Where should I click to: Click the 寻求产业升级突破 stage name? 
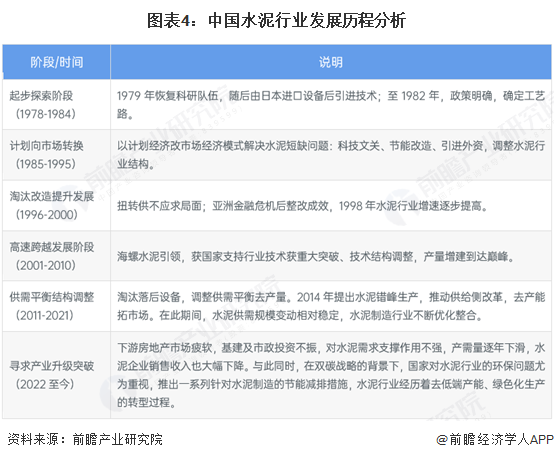(x=52, y=366)
